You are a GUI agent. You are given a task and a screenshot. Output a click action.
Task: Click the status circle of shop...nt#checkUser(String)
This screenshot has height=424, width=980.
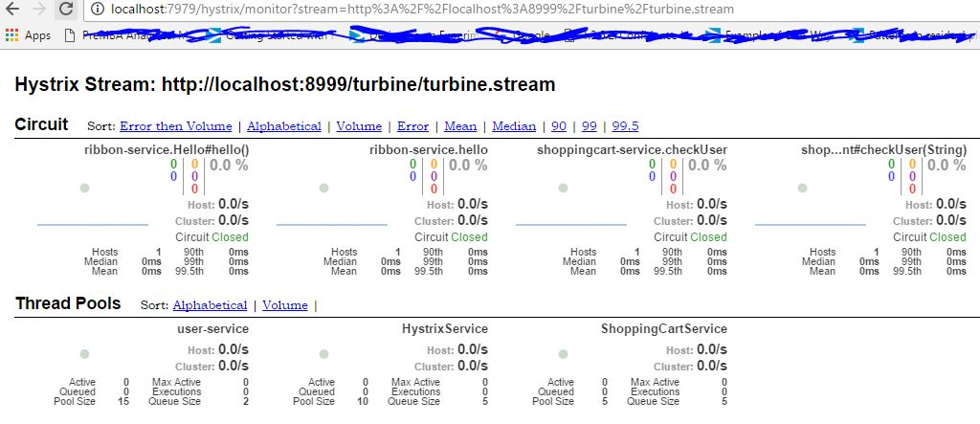point(803,189)
